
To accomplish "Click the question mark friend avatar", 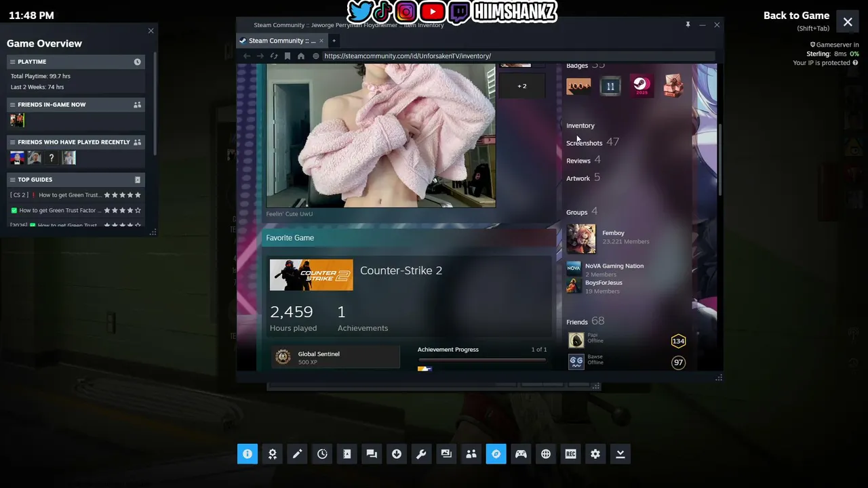I will click(x=52, y=158).
